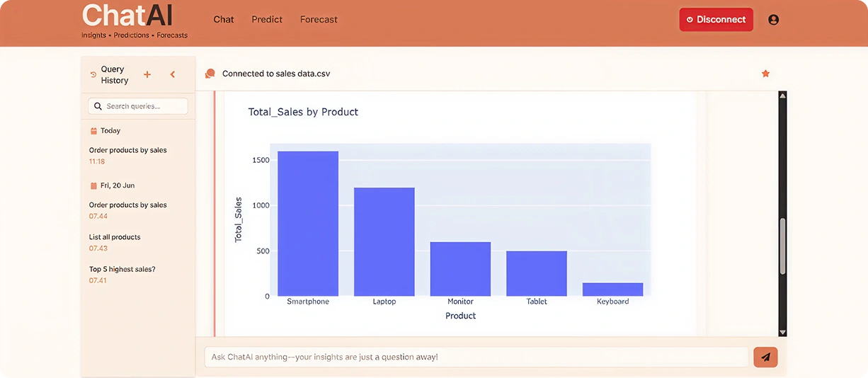Collapse the Query History sidebar
Image resolution: width=868 pixels, height=378 pixels.
click(172, 74)
